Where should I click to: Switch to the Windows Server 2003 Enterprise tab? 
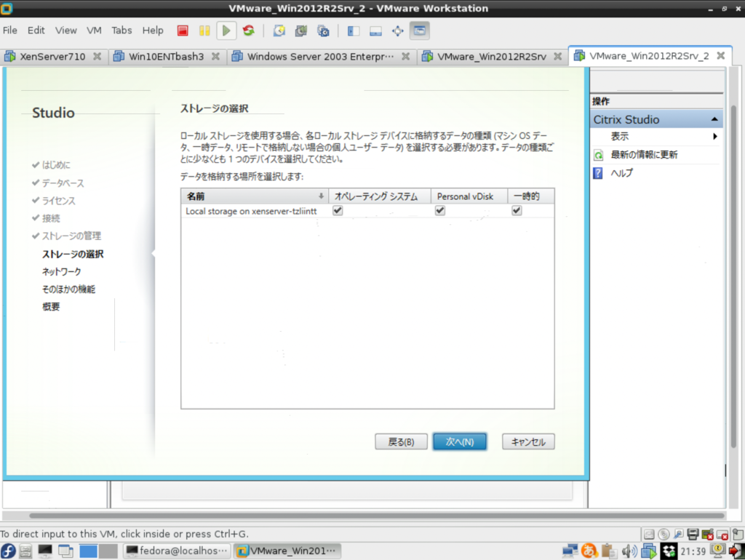pyautogui.click(x=320, y=57)
